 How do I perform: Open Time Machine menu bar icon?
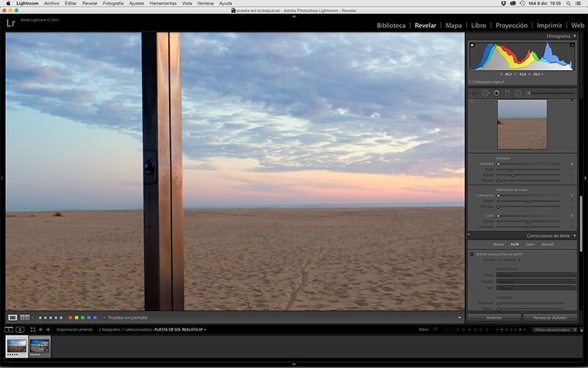[x=523, y=4]
